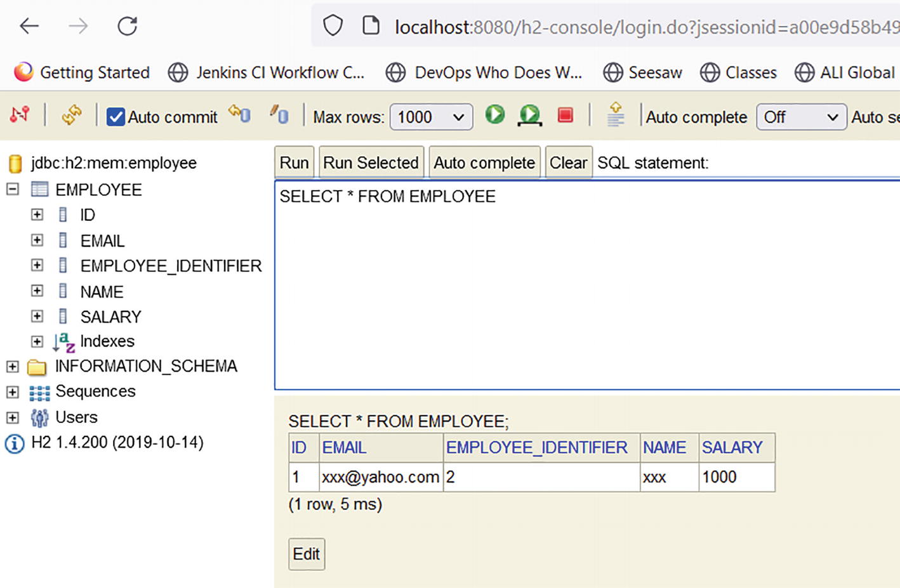This screenshot has height=588, width=900.
Task: Reload the browser page
Action: (128, 26)
